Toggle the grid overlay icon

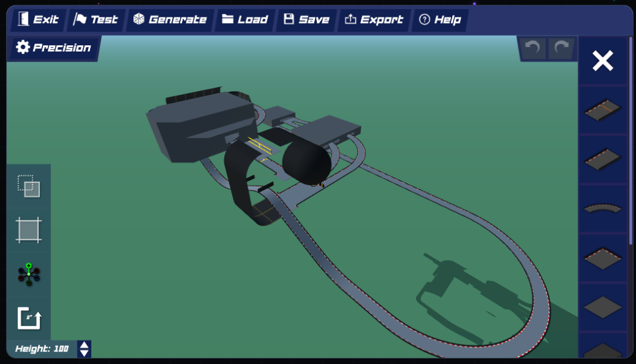29,230
